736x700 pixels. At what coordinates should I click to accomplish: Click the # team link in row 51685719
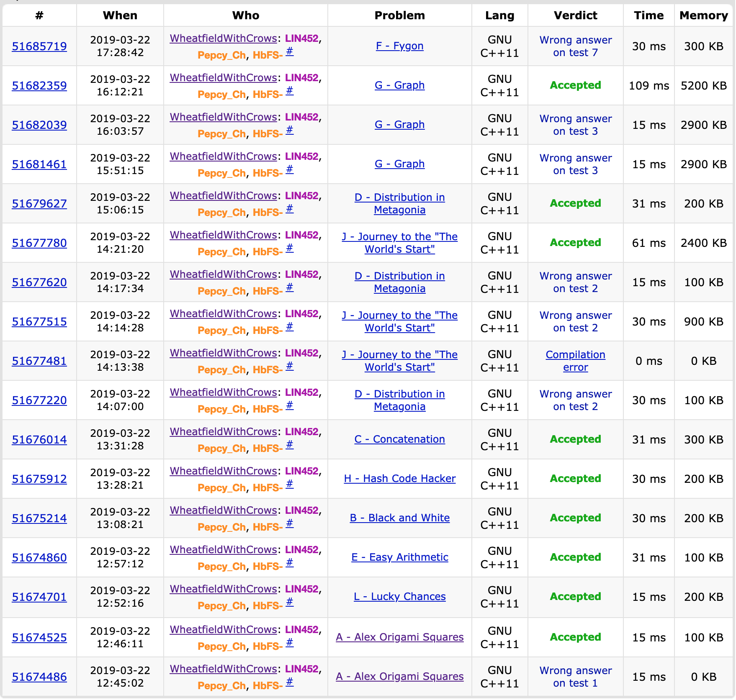tap(289, 51)
